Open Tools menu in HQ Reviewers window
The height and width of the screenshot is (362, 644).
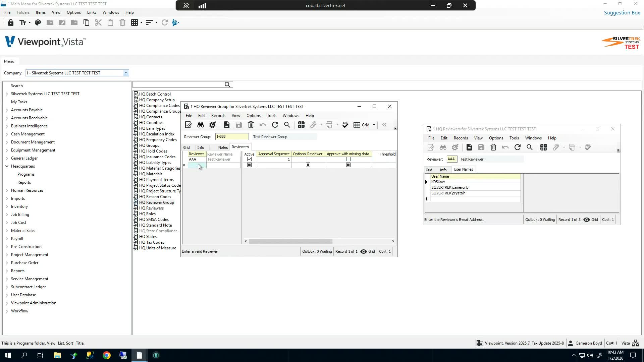click(x=514, y=138)
